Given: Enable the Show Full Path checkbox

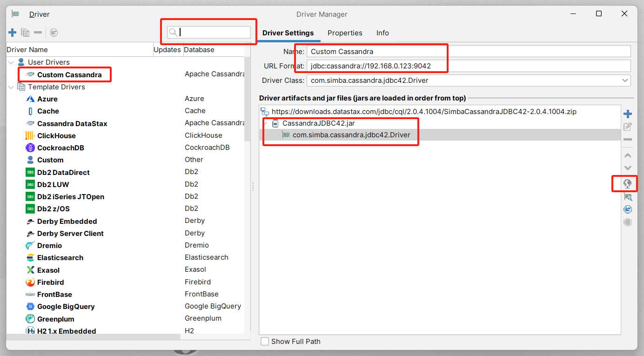Looking at the screenshot, I should (x=265, y=342).
